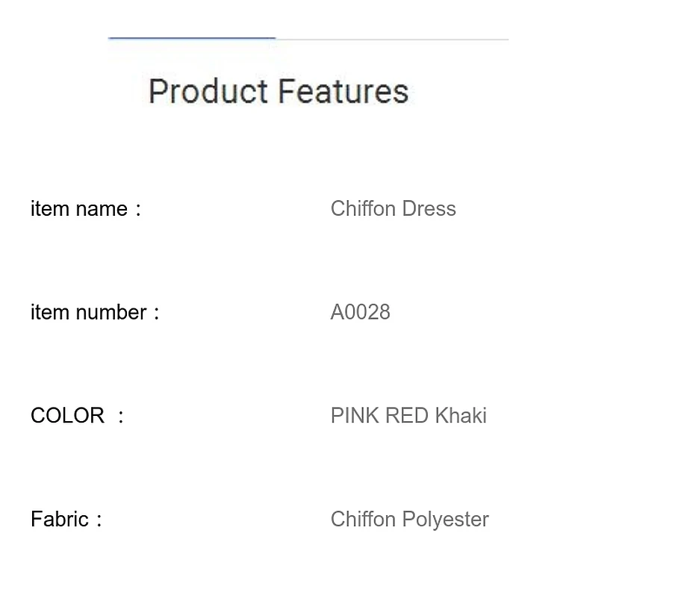The image size is (687, 616).
Task: Click the word Features in heading
Action: (x=343, y=91)
